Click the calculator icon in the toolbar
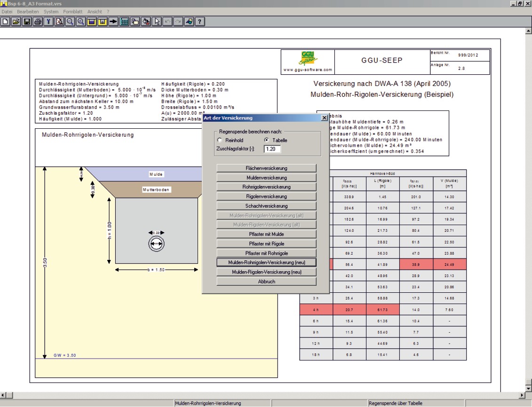Screen dimensions: 532x407 pos(124,22)
